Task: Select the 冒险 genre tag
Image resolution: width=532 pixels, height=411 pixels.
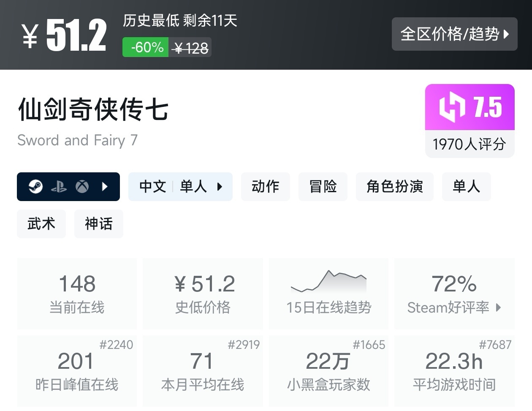Action: coord(323,187)
